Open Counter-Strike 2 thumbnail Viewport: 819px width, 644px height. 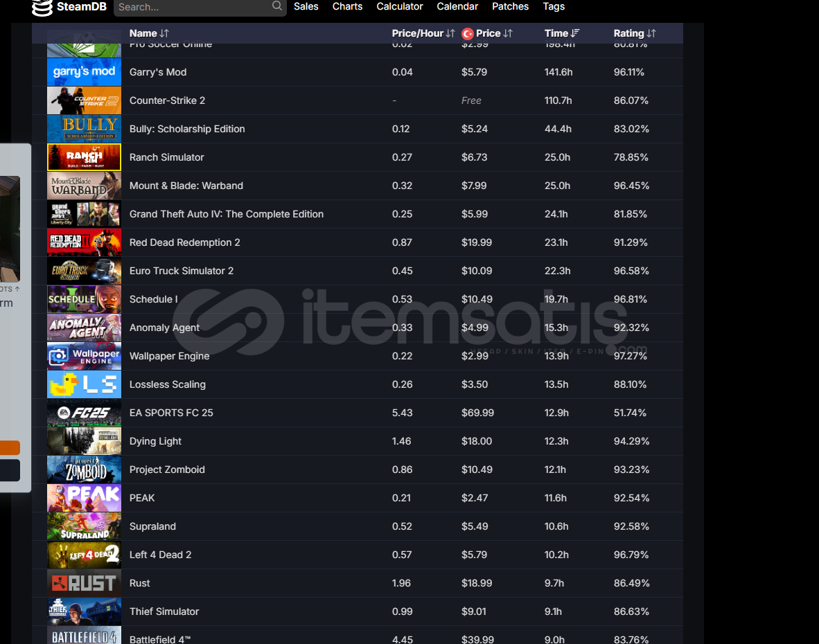(84, 100)
